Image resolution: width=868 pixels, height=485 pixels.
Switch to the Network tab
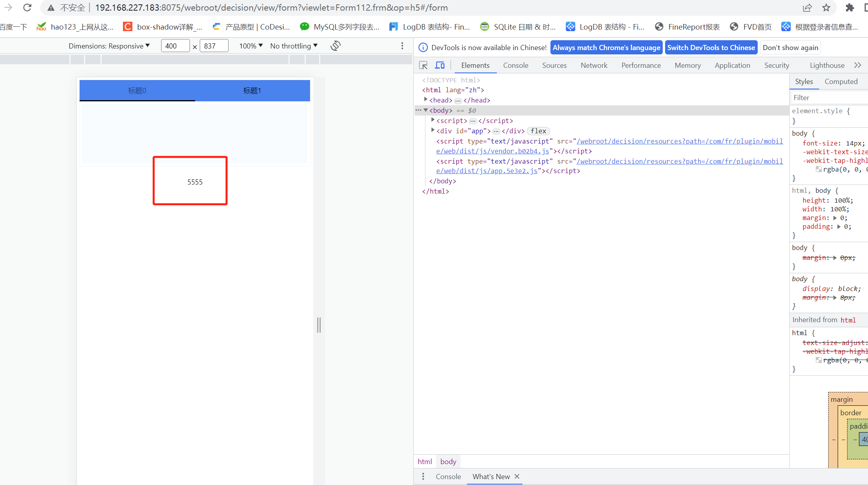tap(594, 65)
